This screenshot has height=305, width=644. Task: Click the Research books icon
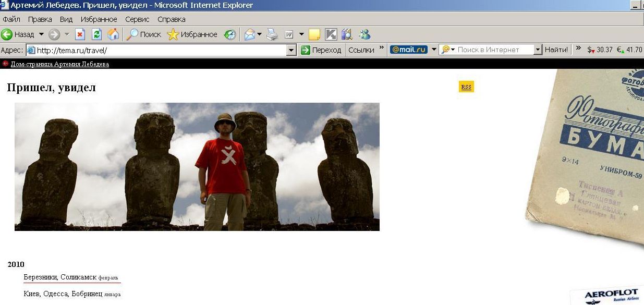pyautogui.click(x=347, y=34)
